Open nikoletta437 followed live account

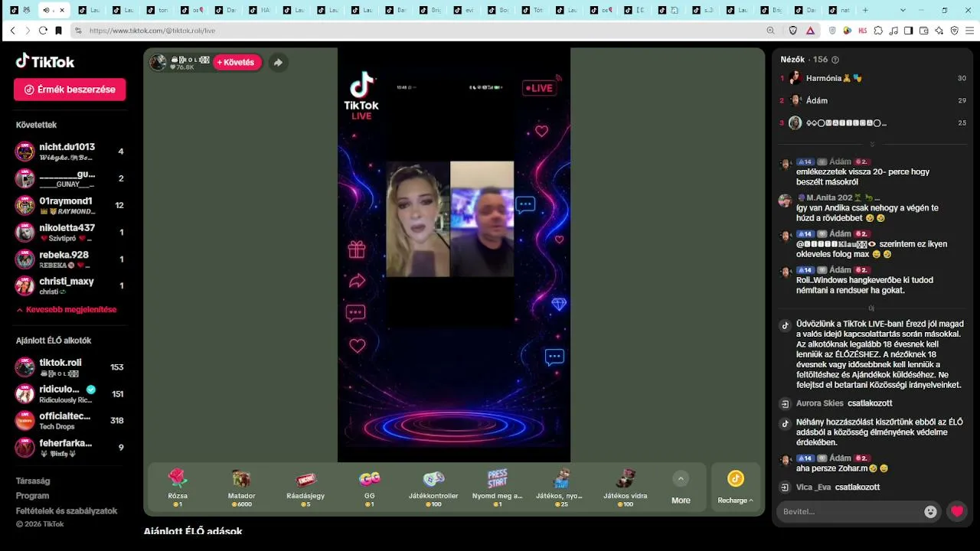[70, 232]
